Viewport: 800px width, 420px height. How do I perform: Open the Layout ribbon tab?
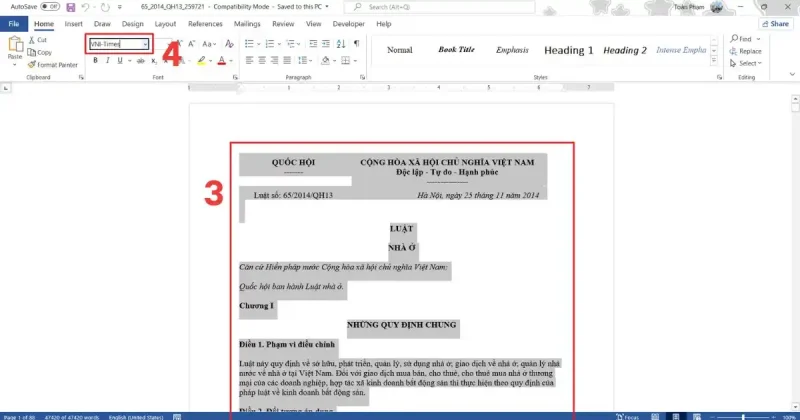pos(165,24)
